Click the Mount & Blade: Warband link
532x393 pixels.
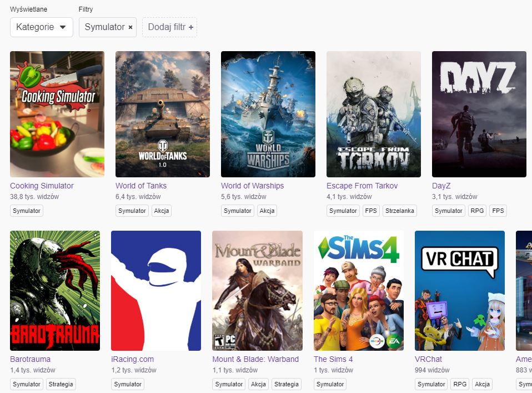tap(255, 359)
